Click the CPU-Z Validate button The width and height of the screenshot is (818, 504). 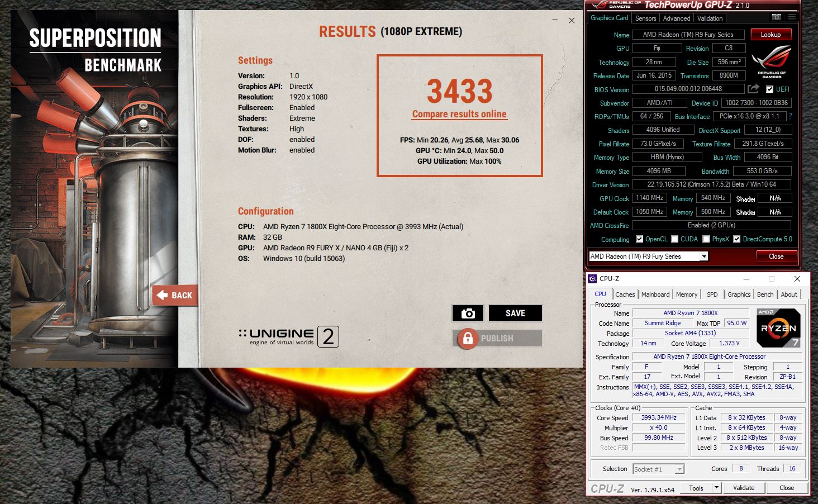click(x=744, y=488)
